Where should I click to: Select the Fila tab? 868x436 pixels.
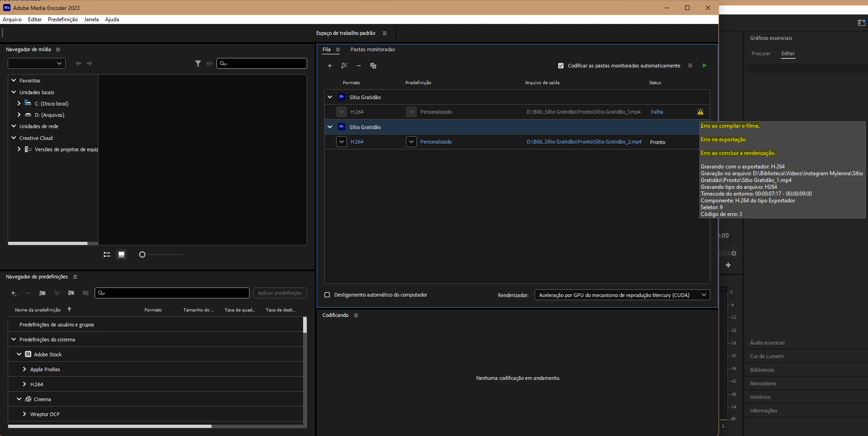coord(327,49)
